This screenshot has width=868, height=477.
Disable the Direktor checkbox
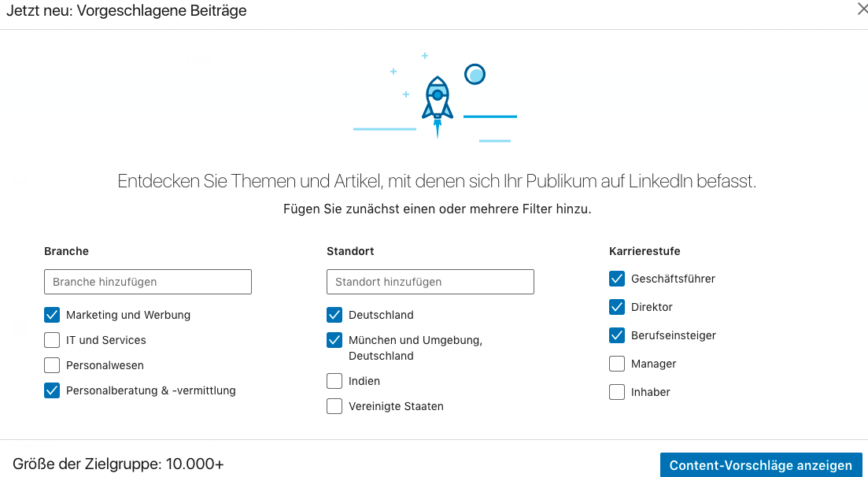click(617, 307)
